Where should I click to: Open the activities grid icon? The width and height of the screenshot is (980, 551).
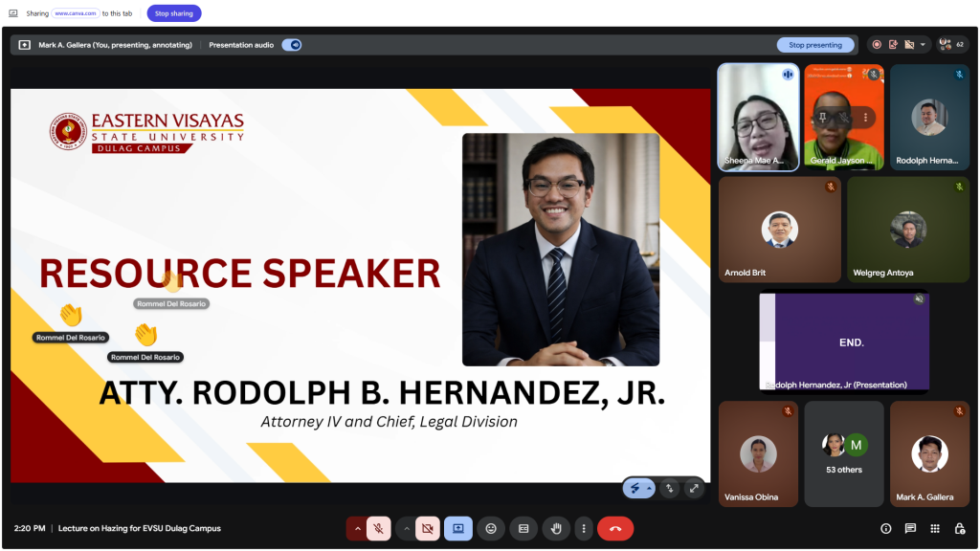pyautogui.click(x=935, y=528)
